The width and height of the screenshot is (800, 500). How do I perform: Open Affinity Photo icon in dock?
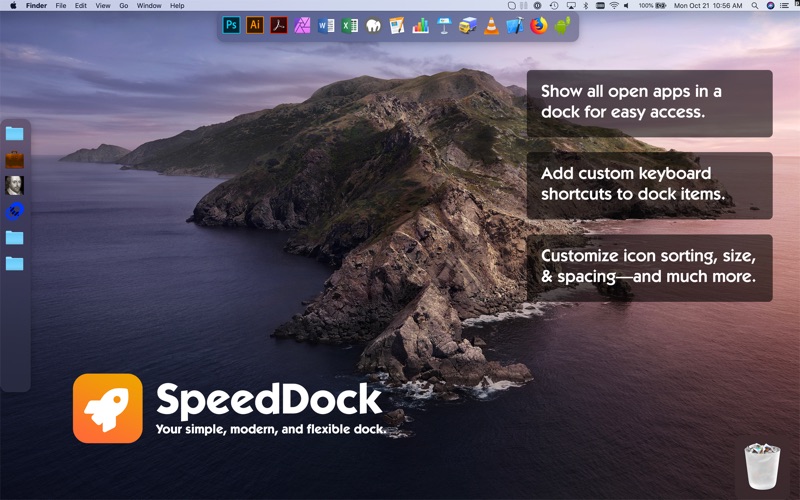(x=302, y=25)
